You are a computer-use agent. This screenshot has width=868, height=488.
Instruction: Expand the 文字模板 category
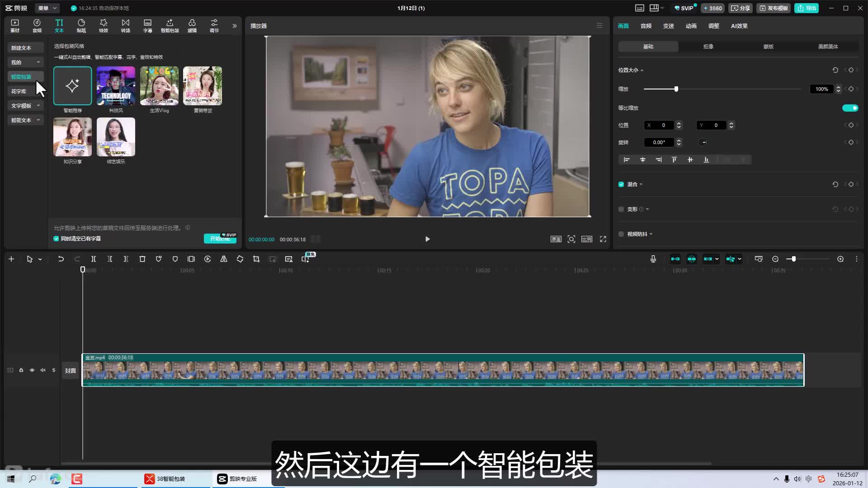(25, 106)
